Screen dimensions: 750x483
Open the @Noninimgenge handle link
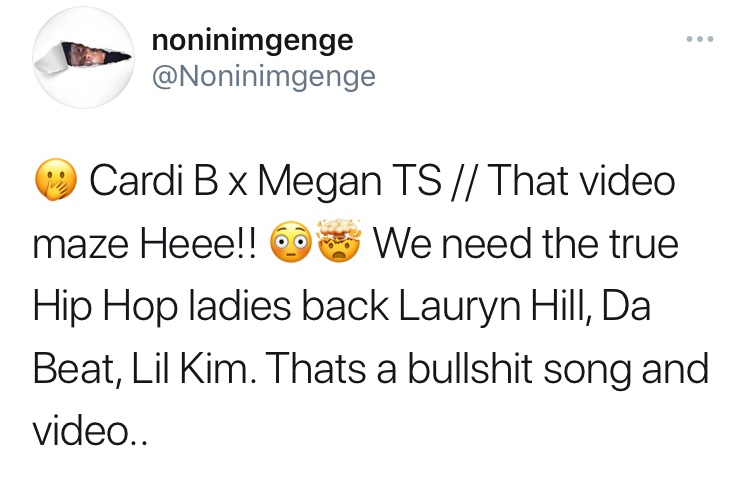pos(264,77)
